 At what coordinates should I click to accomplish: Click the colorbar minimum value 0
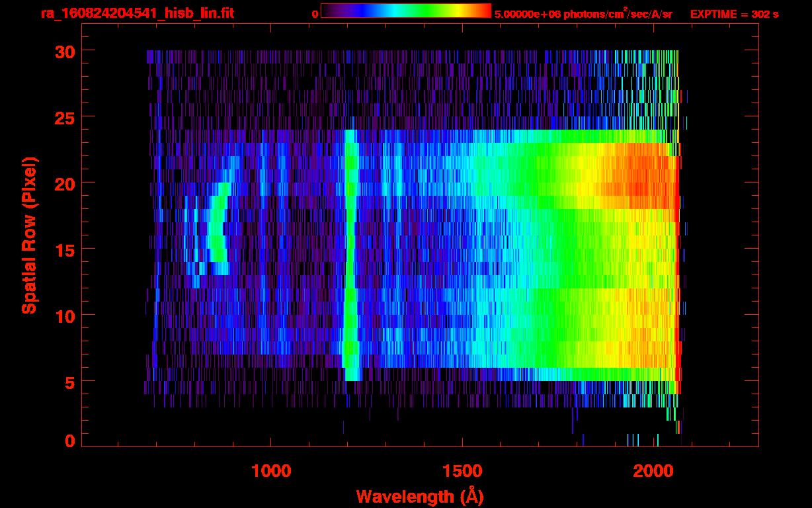[315, 13]
